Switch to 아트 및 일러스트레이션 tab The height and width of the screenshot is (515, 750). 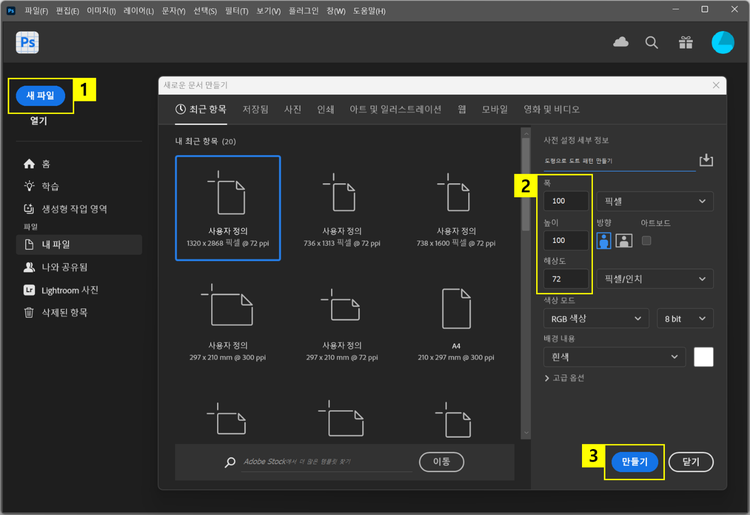[395, 110]
